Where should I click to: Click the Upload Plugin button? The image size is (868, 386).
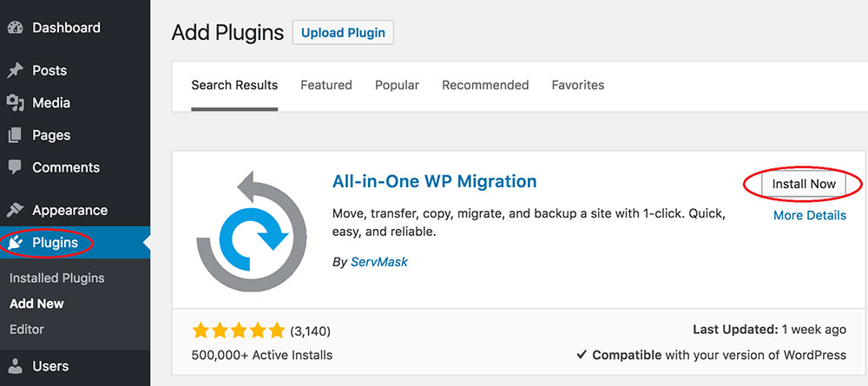coord(343,33)
